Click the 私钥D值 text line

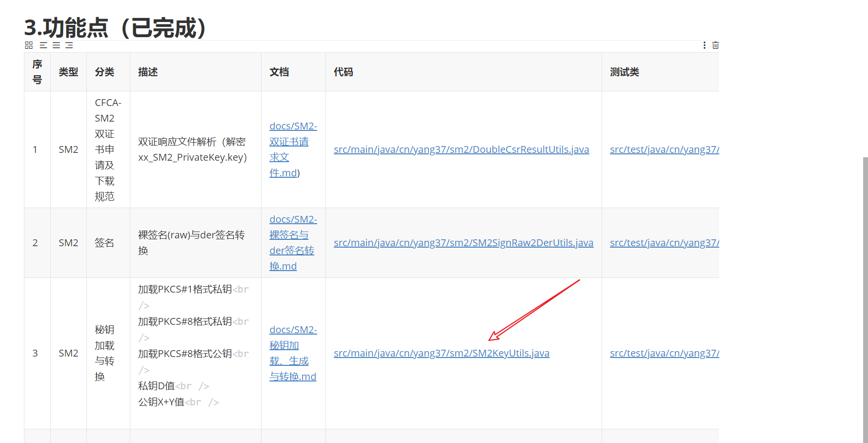[156, 386]
